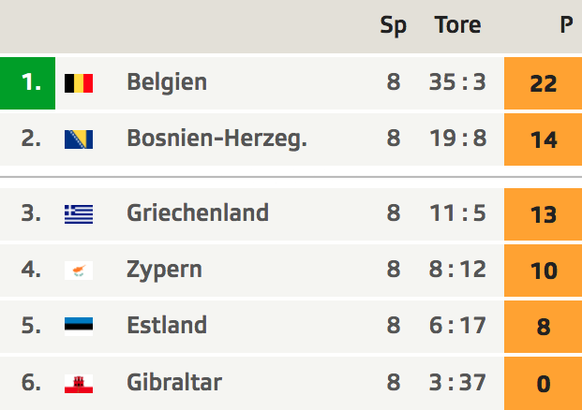Screen dimensions: 582x410
Task: Click Gibraltar's 0 points cell
Action: click(x=543, y=384)
